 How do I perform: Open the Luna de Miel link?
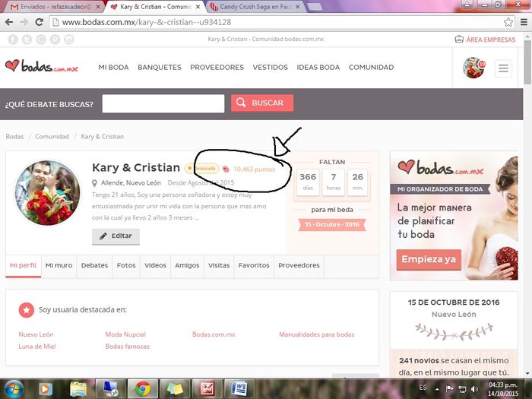(36, 347)
